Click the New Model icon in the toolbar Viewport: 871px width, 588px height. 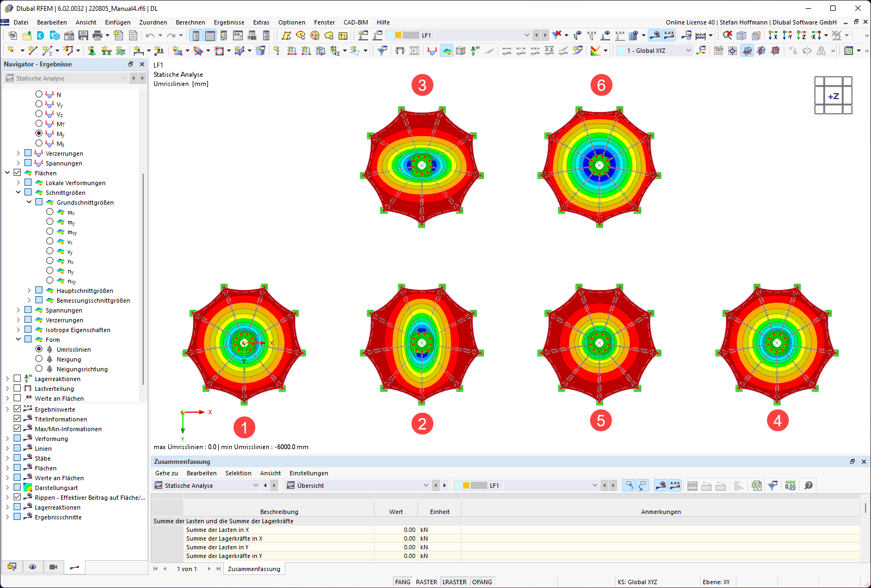[13, 35]
